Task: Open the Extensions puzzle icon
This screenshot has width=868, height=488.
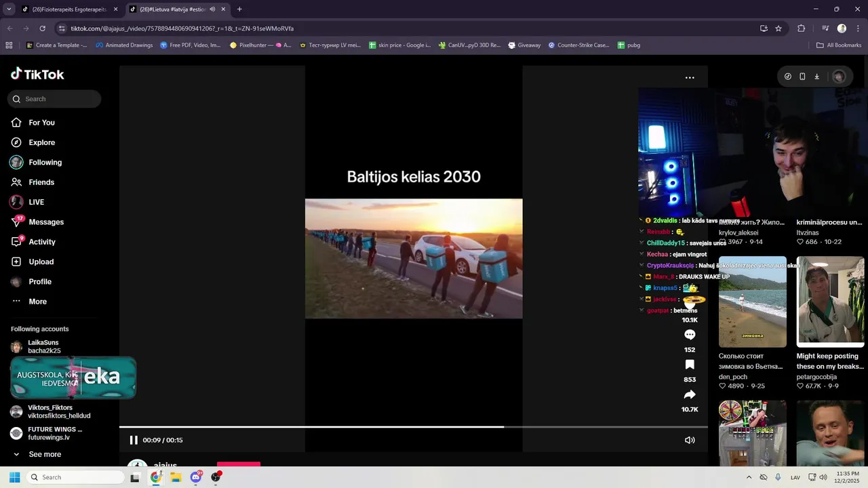Action: point(802,28)
